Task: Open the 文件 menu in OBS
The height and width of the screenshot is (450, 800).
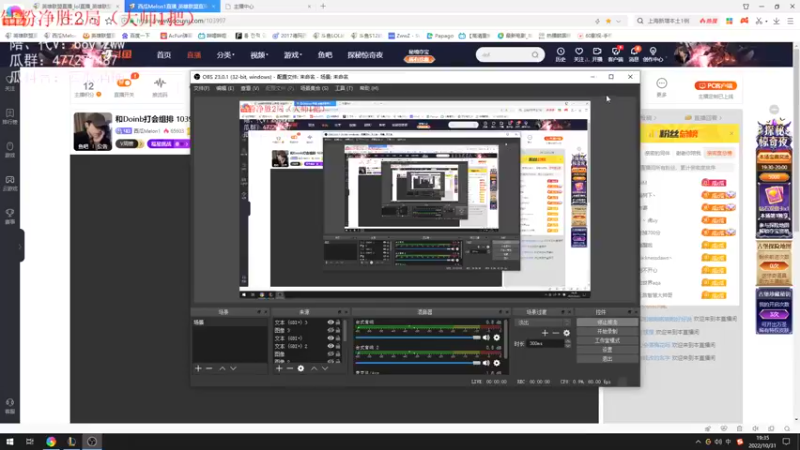Action: pos(202,88)
